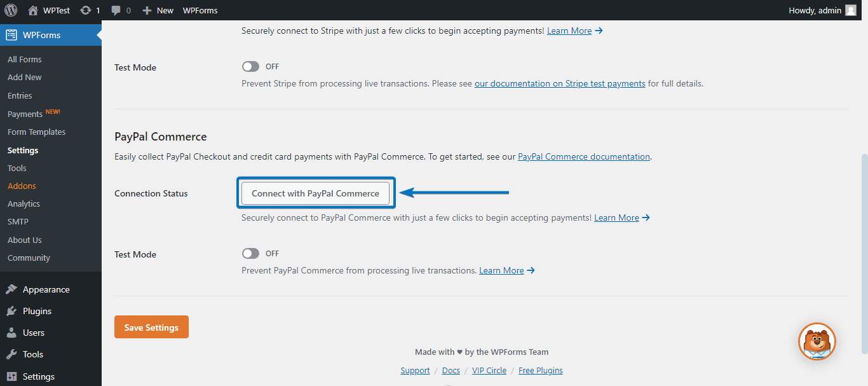The image size is (868, 386).
Task: Click the WordPress logo icon
Action: pos(11,10)
